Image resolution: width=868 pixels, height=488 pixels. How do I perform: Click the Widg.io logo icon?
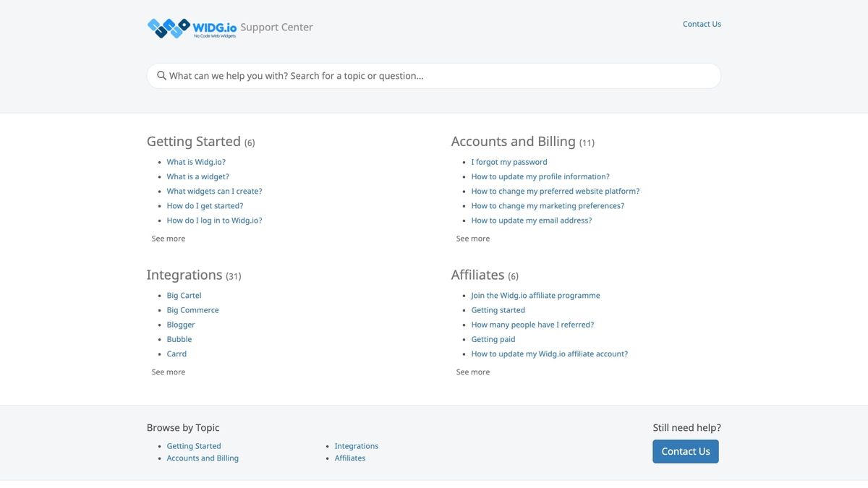pyautogui.click(x=167, y=27)
